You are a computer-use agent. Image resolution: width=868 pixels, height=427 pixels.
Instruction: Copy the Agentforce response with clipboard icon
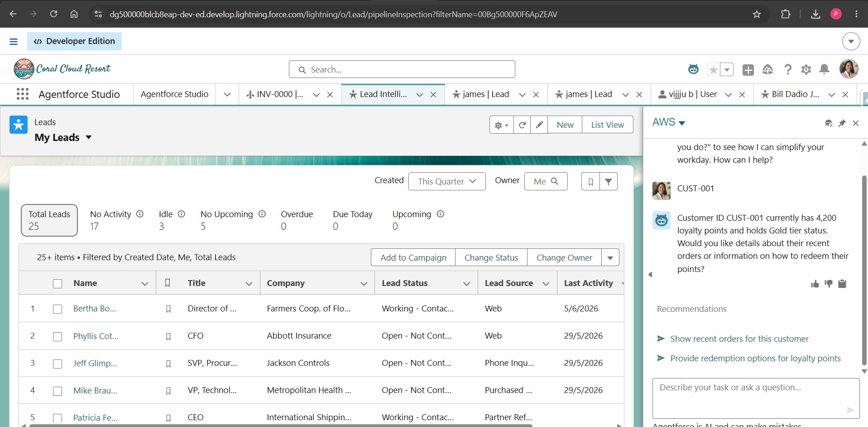tap(842, 284)
